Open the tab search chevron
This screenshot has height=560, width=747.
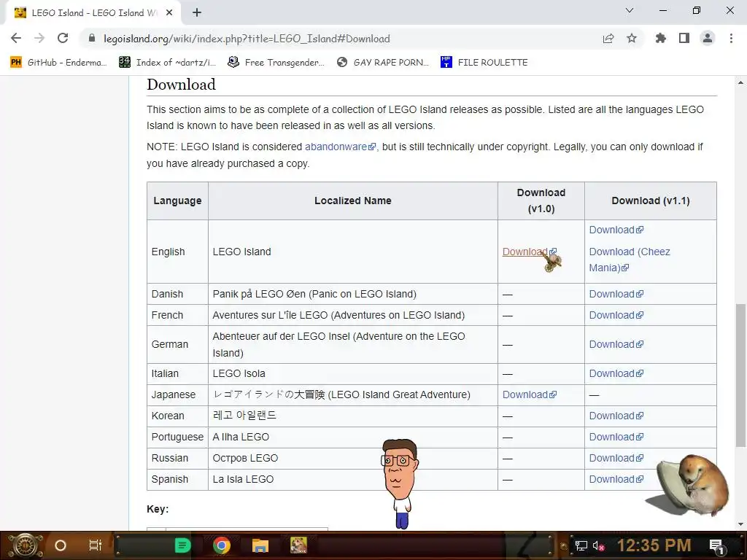pos(630,10)
